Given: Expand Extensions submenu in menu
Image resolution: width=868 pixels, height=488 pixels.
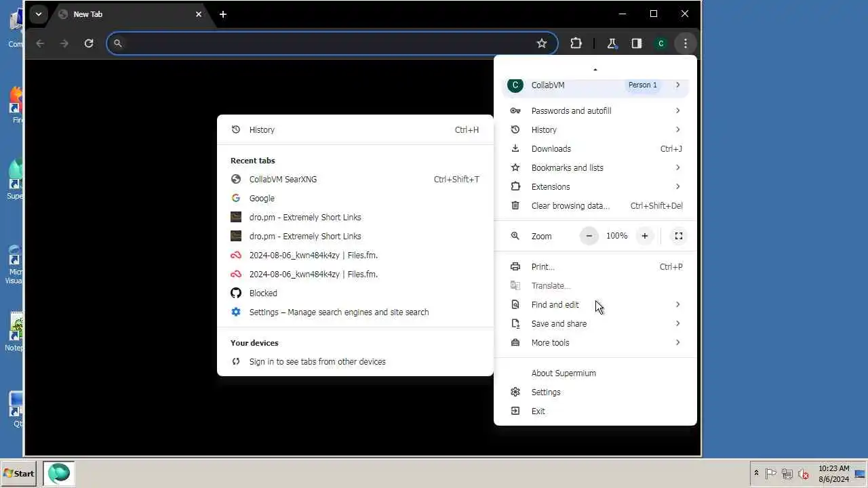Looking at the screenshot, I should [x=595, y=186].
